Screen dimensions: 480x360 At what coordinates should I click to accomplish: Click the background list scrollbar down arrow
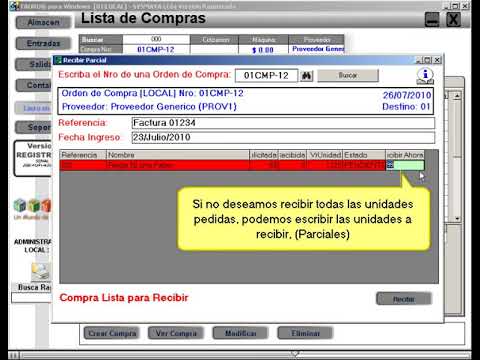click(457, 219)
